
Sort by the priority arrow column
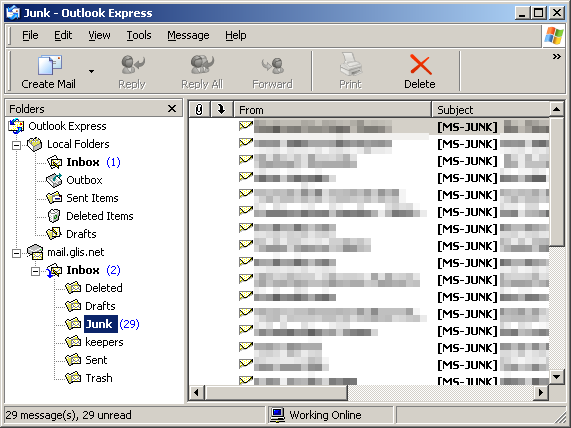(221, 109)
